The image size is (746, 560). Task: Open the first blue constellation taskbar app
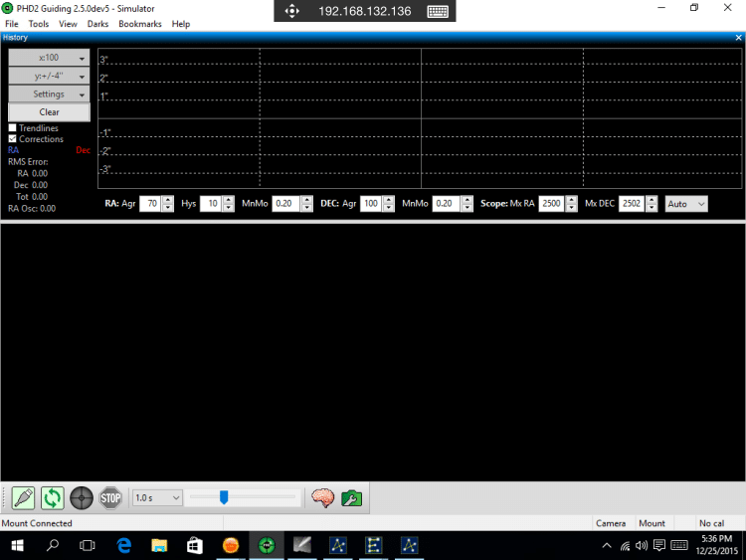pos(338,545)
